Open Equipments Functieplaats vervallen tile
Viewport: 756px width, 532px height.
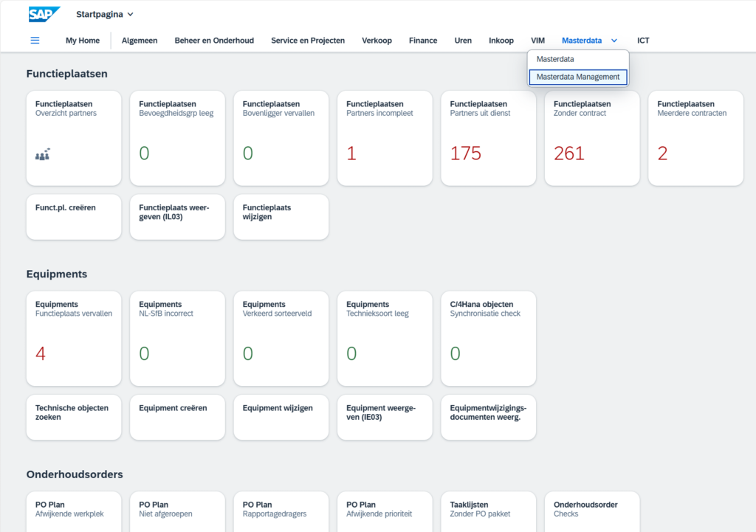(74, 338)
